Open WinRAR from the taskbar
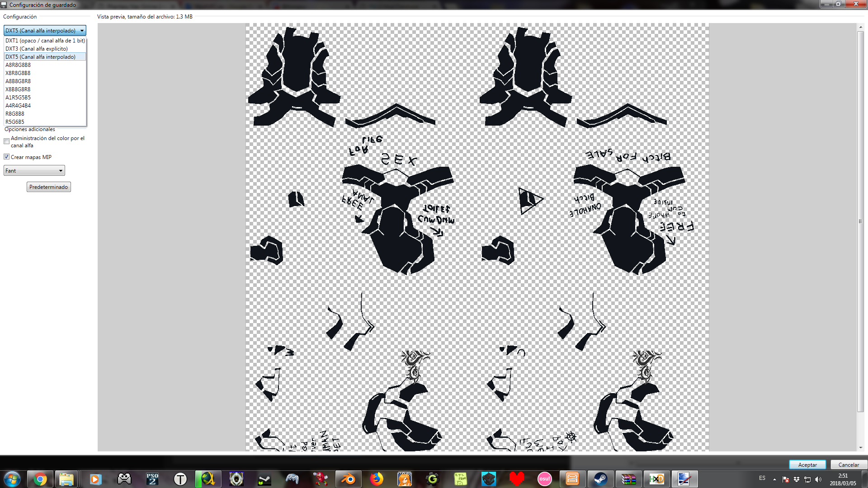Viewport: 868px width, 488px height. (x=628, y=479)
